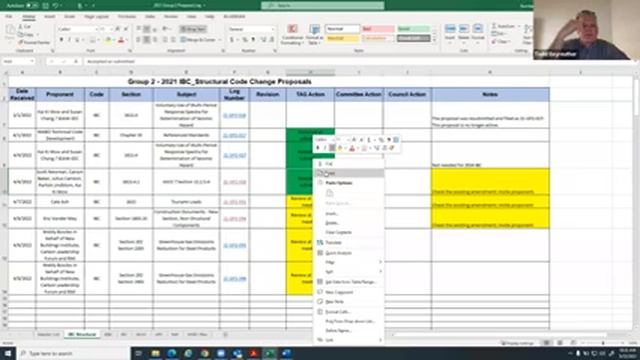Click the Windows Start button
This screenshot has width=640, height=360.
(8, 353)
